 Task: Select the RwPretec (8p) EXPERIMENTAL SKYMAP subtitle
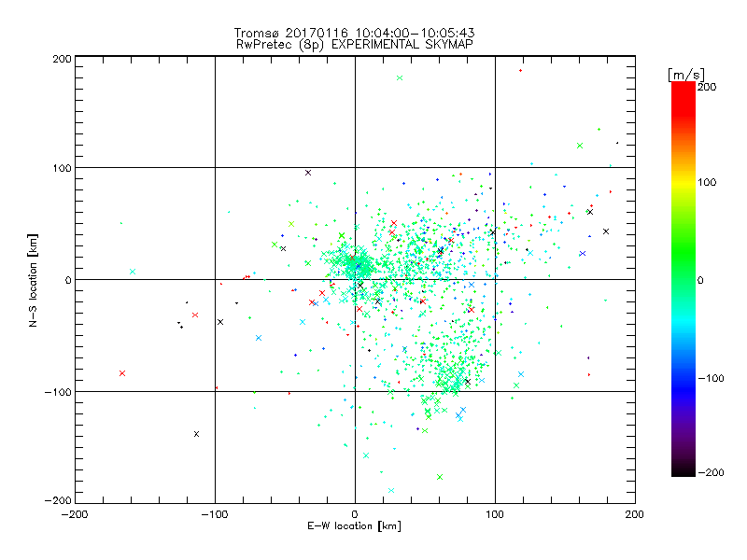[354, 45]
